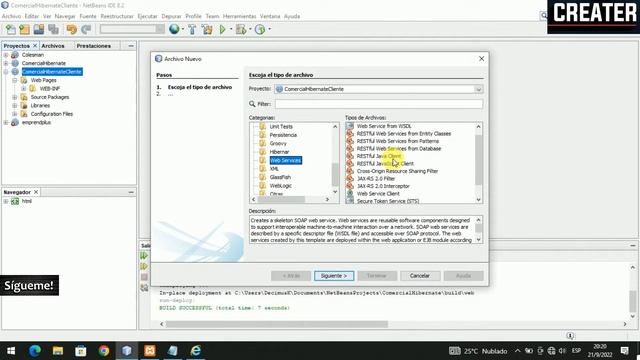Click the Debug Project toolbar icon
640x360 pixels.
241,29
